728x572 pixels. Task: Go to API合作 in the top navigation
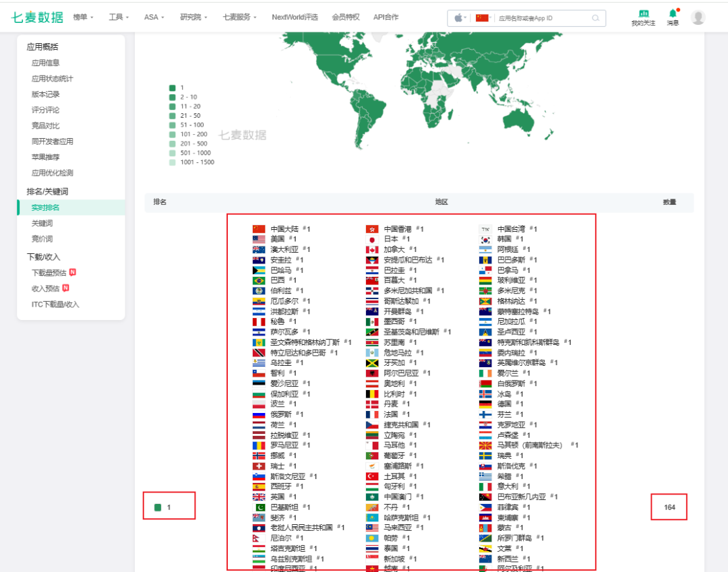point(386,17)
